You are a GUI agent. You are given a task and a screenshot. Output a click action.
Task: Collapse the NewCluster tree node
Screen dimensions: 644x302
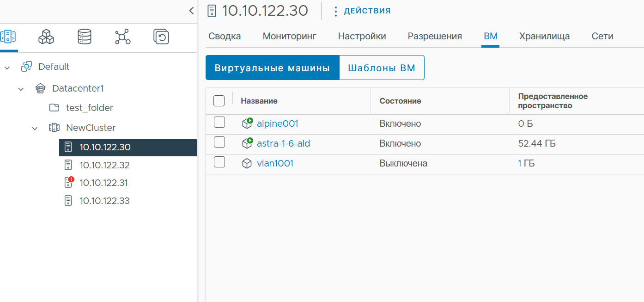(x=35, y=128)
